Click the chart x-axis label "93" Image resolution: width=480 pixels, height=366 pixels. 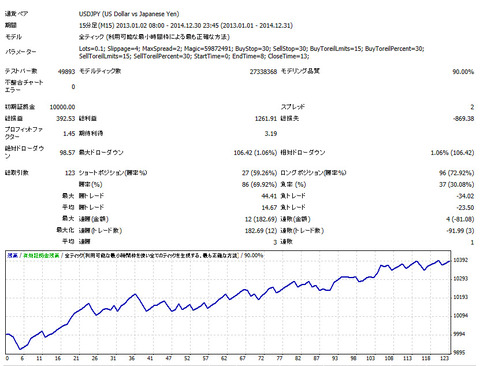click(335, 359)
